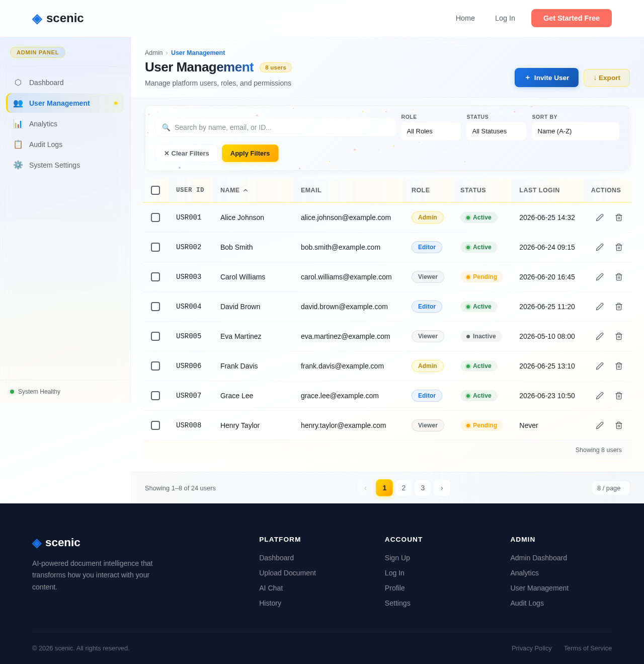Click the footer scenic diamond logo
The image size is (644, 664).
(x=37, y=543)
